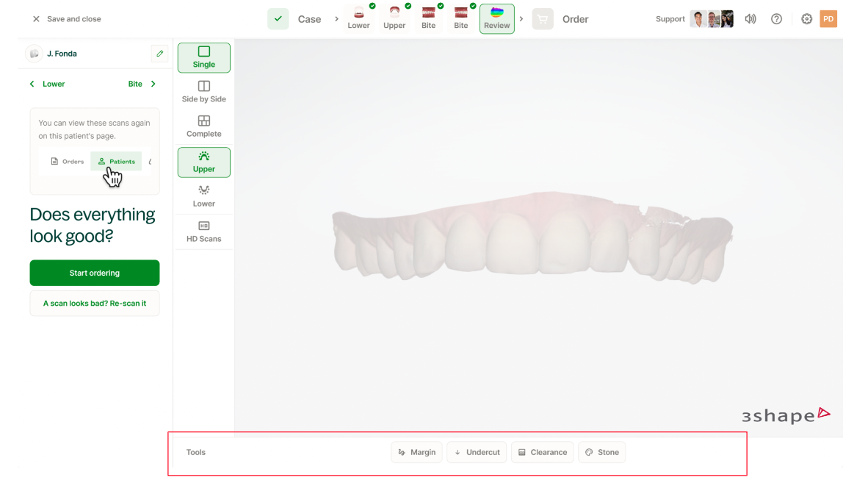Open settings gear icon
The image size is (868, 480).
[x=806, y=19]
